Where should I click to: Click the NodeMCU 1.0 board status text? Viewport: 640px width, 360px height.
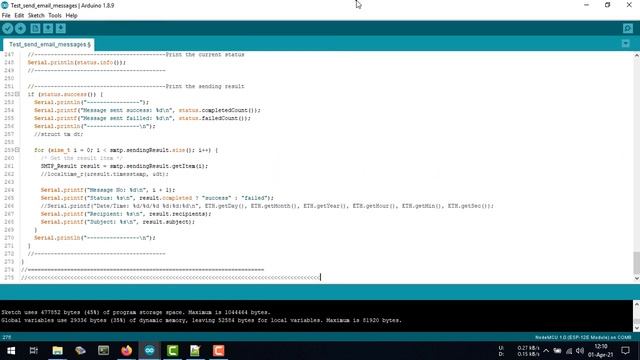click(583, 338)
